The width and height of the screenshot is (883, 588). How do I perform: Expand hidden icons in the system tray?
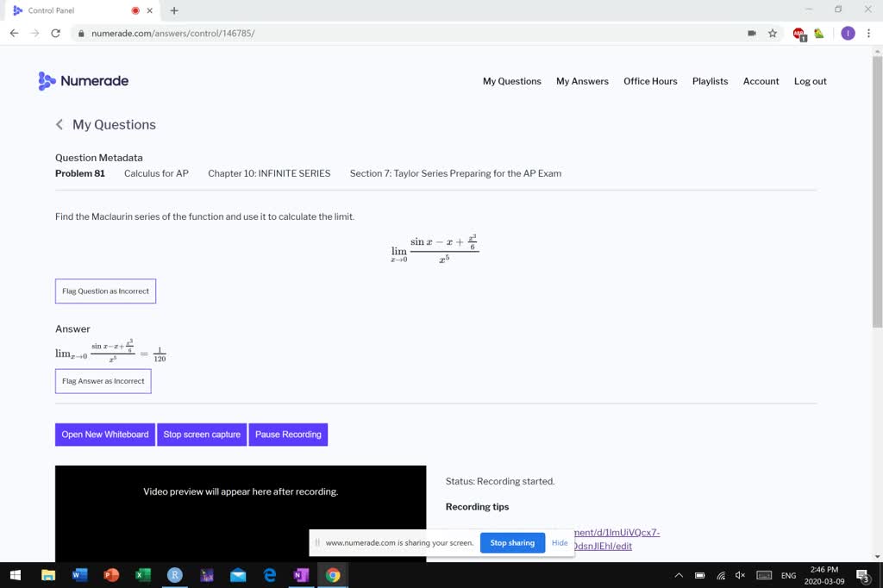pos(678,574)
